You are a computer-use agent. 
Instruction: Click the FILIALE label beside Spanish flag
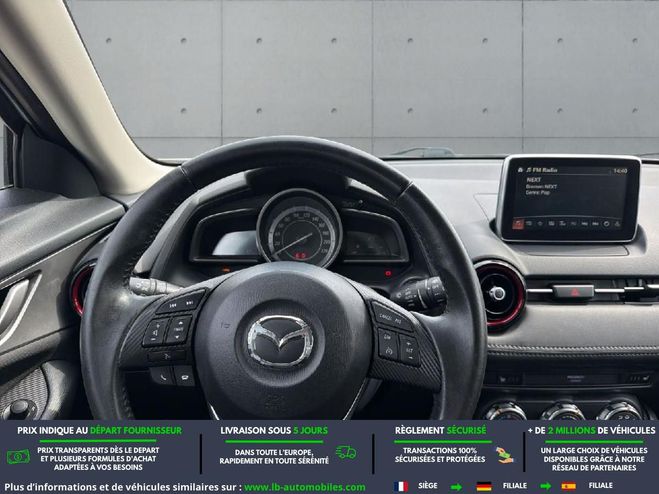601,486
